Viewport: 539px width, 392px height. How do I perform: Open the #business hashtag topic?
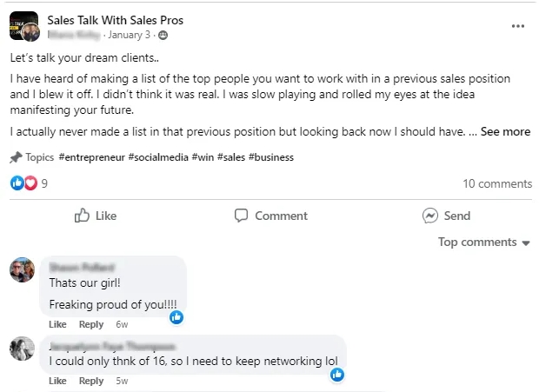[x=271, y=157]
